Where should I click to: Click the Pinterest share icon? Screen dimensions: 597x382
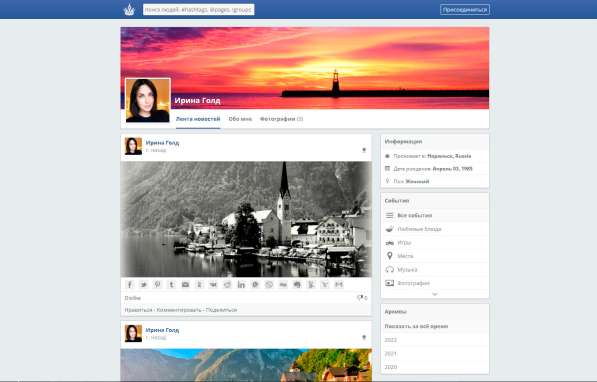coord(157,285)
